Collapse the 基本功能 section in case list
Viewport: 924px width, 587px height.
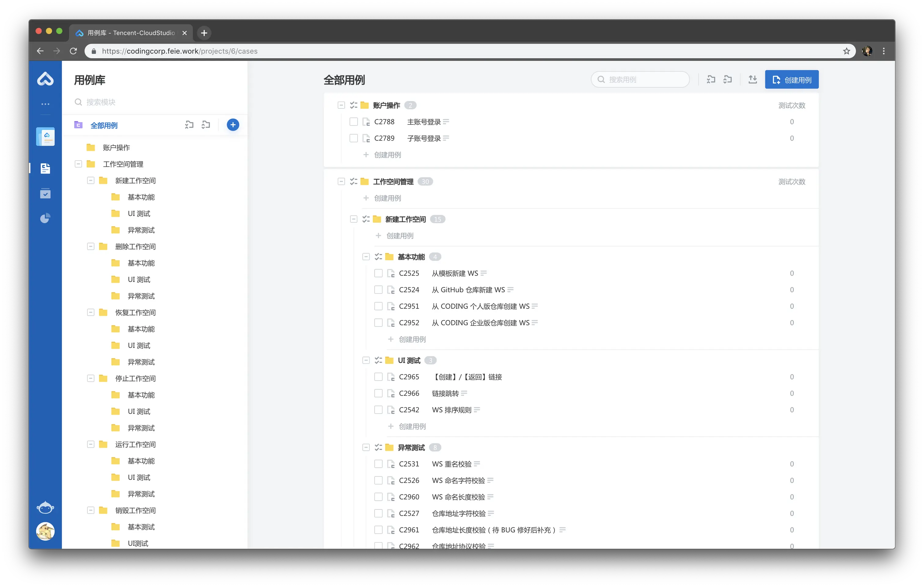click(x=366, y=257)
